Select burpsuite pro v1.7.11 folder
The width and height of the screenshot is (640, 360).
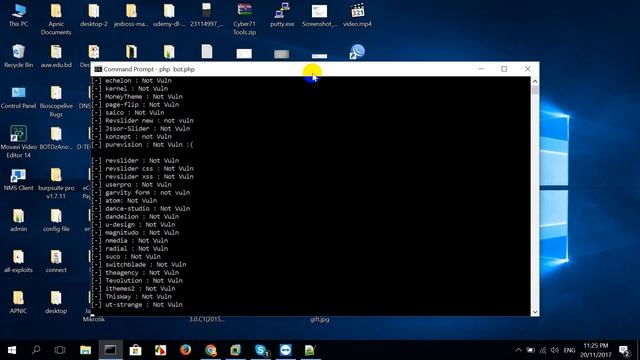56,184
